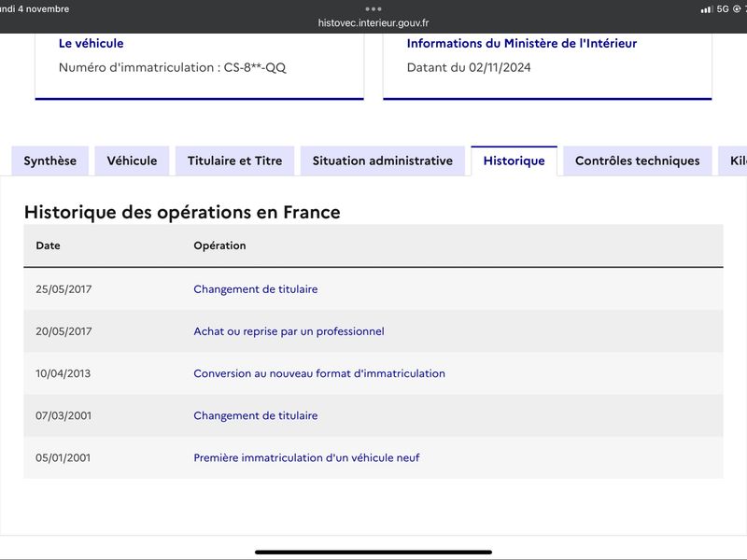Open the 07/03/2001 Changement de titulaire entry
This screenshot has width=747, height=560.
255,415
